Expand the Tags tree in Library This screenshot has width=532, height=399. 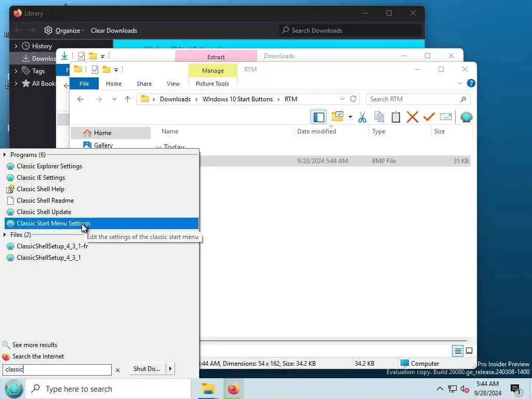click(x=16, y=71)
